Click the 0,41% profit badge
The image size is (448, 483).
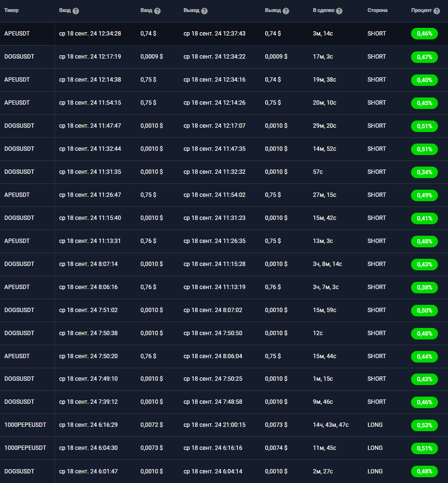pos(424,218)
